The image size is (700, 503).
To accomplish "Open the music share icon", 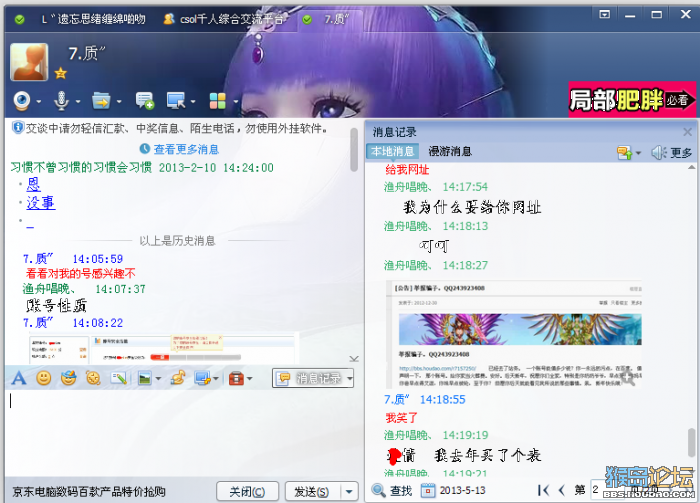I will click(x=178, y=378).
